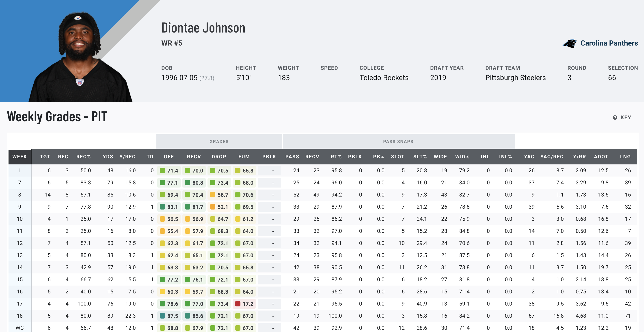Sort by FUM grade column header
644x332 pixels.
pyautogui.click(x=244, y=157)
